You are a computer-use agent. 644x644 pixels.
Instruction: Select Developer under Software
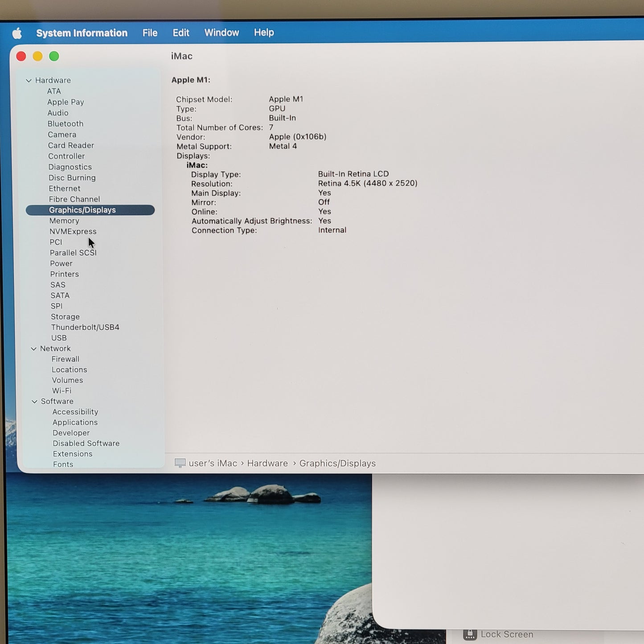71,433
